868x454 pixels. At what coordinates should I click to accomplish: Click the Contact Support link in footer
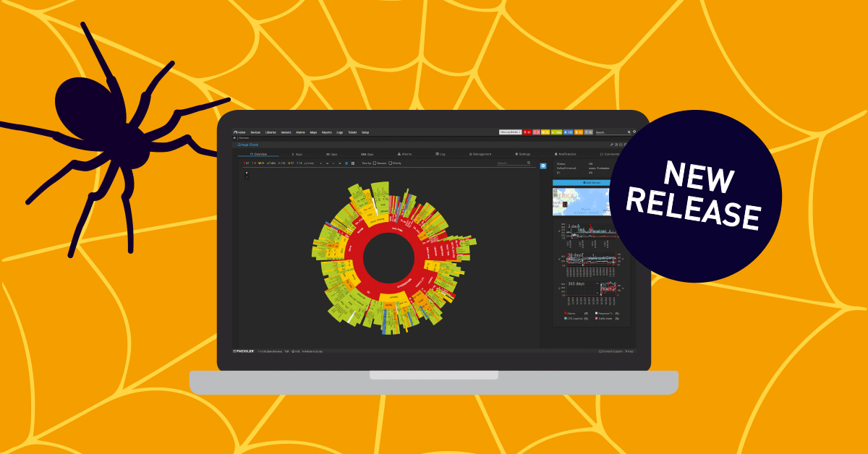[610, 351]
